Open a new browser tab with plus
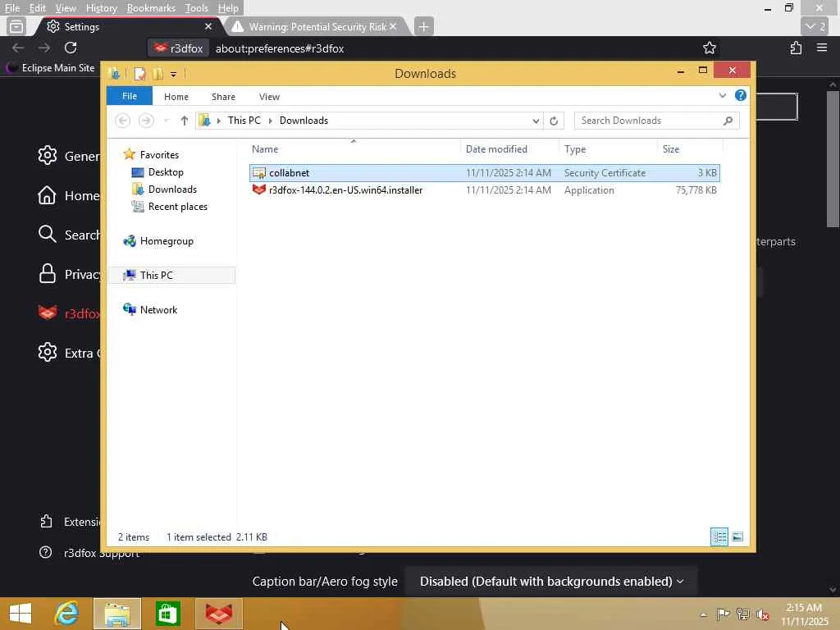This screenshot has width=840, height=630. [x=423, y=26]
